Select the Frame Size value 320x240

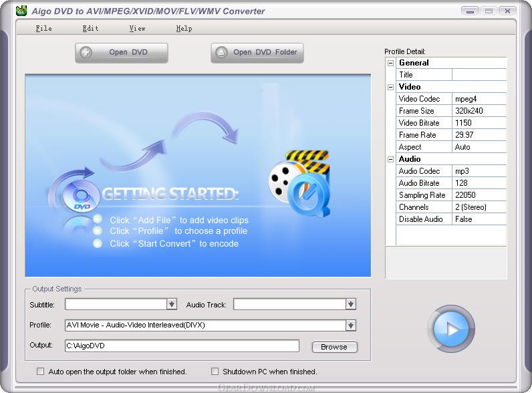point(479,111)
